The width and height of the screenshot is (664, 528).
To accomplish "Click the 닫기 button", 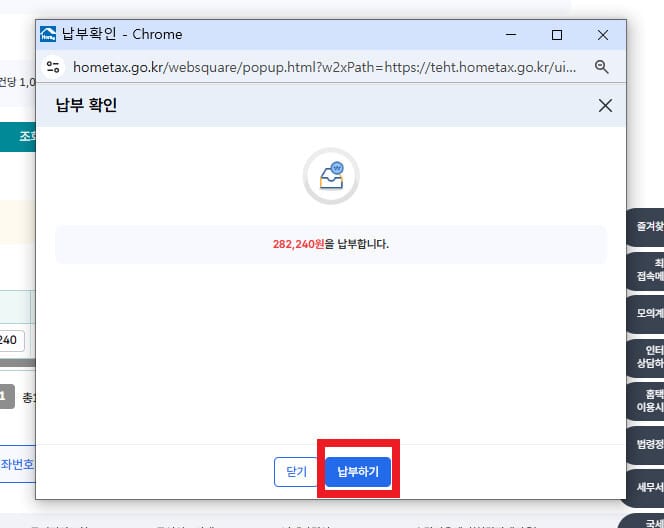I will tap(296, 472).
